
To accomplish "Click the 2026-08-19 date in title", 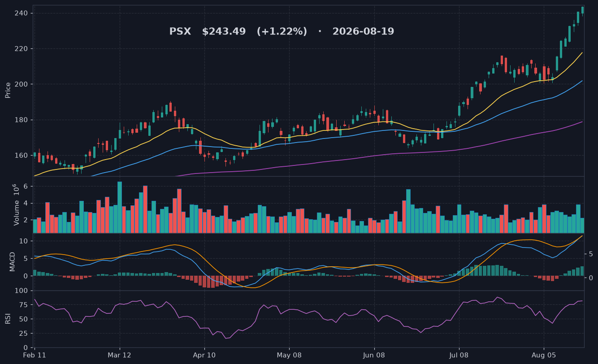I will pyautogui.click(x=363, y=32).
